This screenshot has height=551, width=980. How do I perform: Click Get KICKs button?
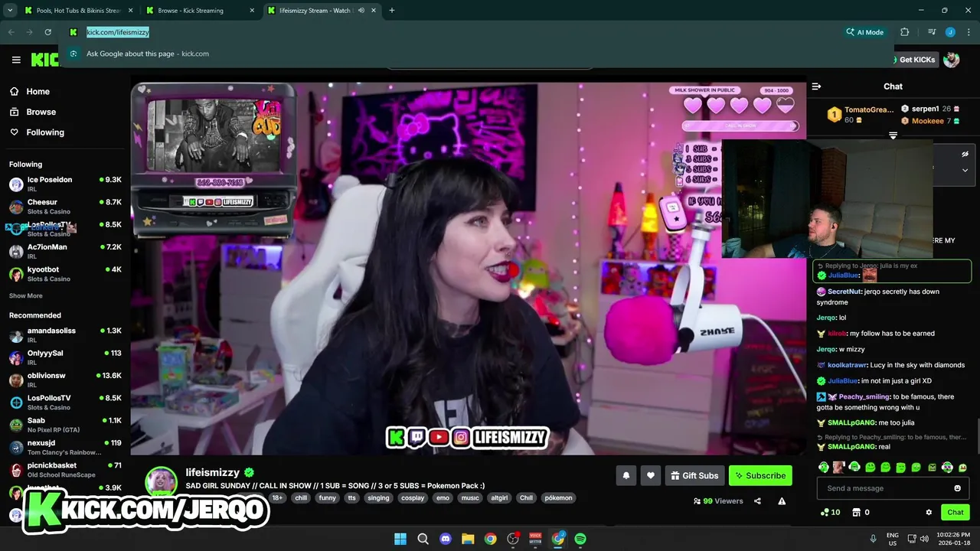coord(916,60)
